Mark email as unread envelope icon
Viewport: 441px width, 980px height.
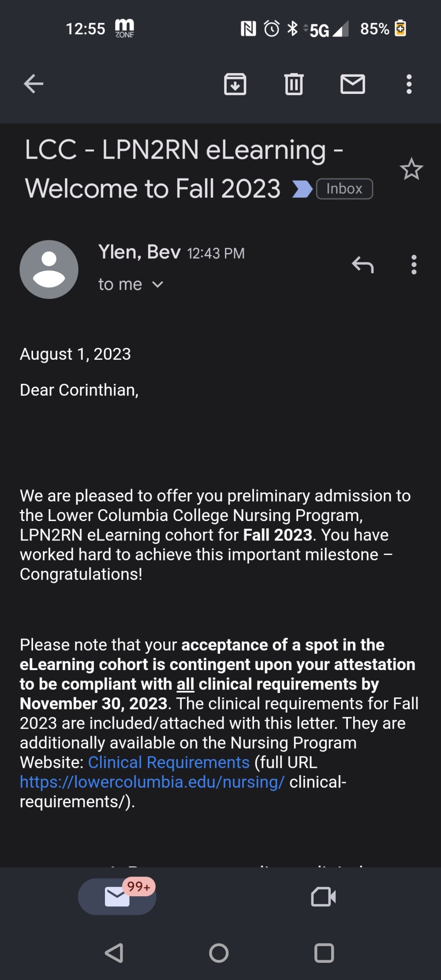(x=353, y=84)
